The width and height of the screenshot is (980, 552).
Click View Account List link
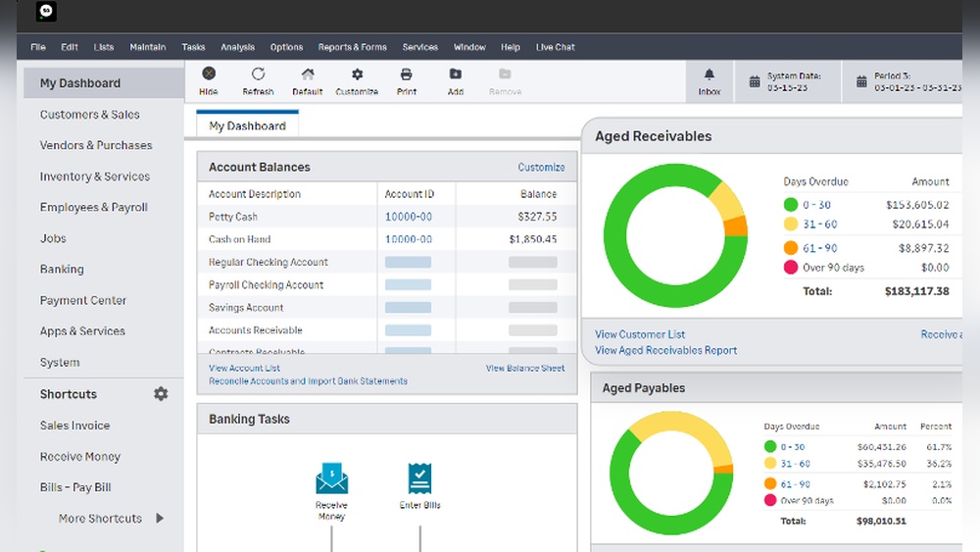tap(244, 369)
